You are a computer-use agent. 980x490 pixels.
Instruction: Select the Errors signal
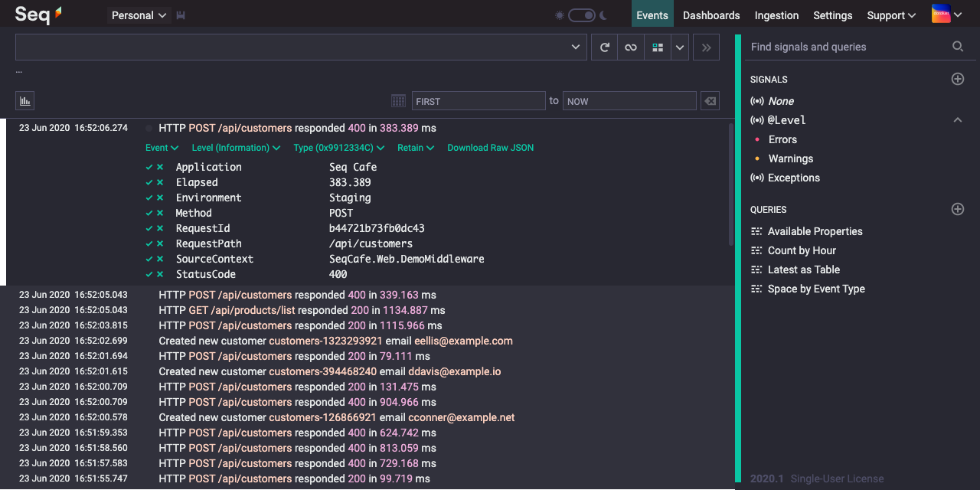782,139
